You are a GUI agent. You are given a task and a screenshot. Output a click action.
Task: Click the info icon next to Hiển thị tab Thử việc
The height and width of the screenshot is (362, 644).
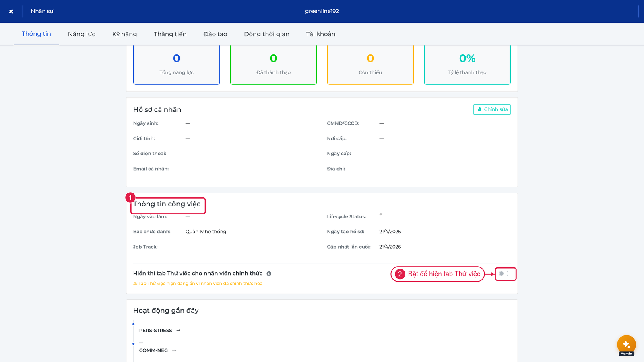269,274
